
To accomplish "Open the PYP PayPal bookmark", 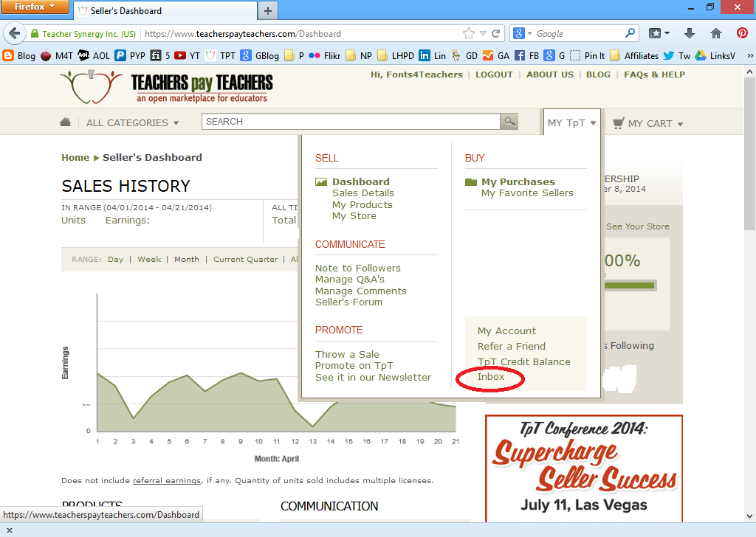I will (x=130, y=56).
